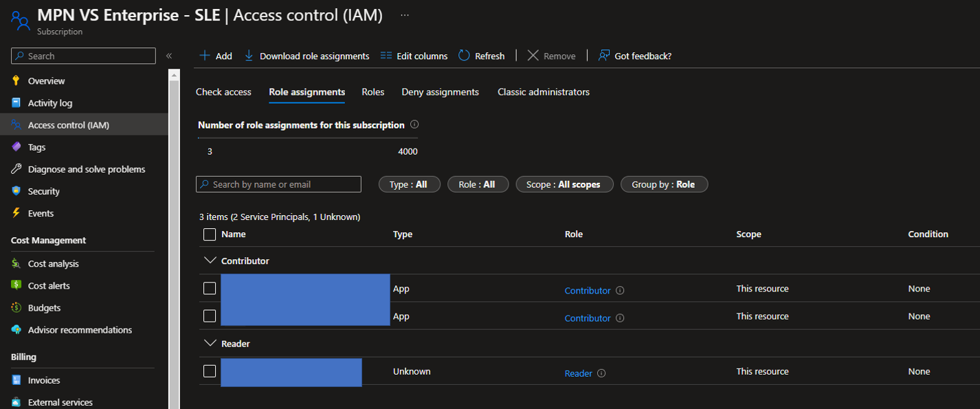Image resolution: width=980 pixels, height=409 pixels.
Task: Click the download arrow icon in toolbar
Action: 249,56
